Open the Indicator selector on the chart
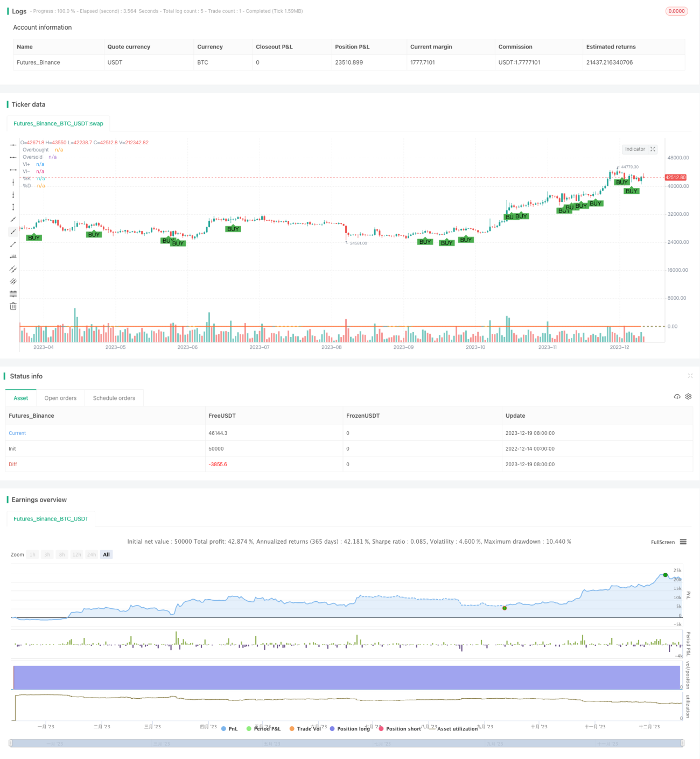Viewport: 700px width, 759px height. coord(635,149)
